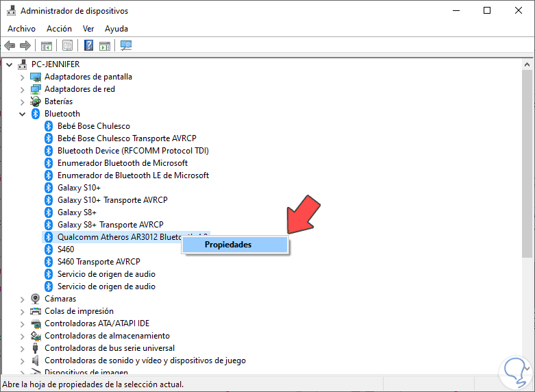Select Enumerador Bluetooth de Microsoft
Screen dimensions: 535x392
pyautogui.click(x=123, y=163)
